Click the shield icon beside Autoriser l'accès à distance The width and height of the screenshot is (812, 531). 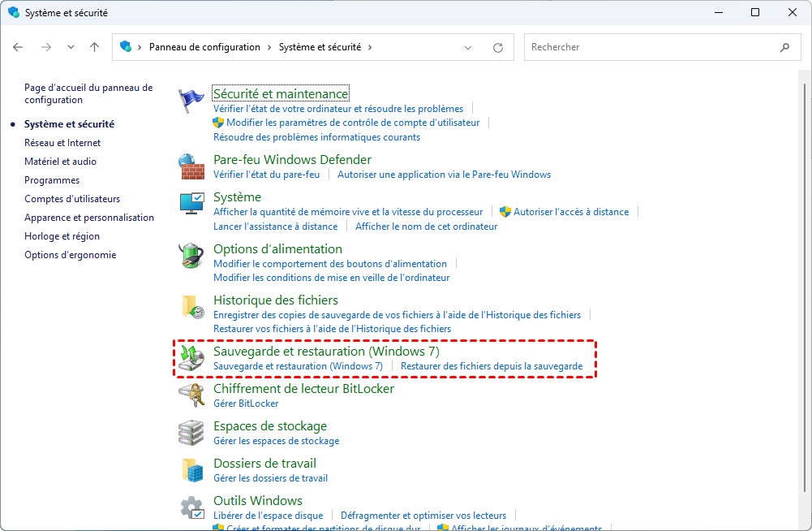tap(505, 212)
